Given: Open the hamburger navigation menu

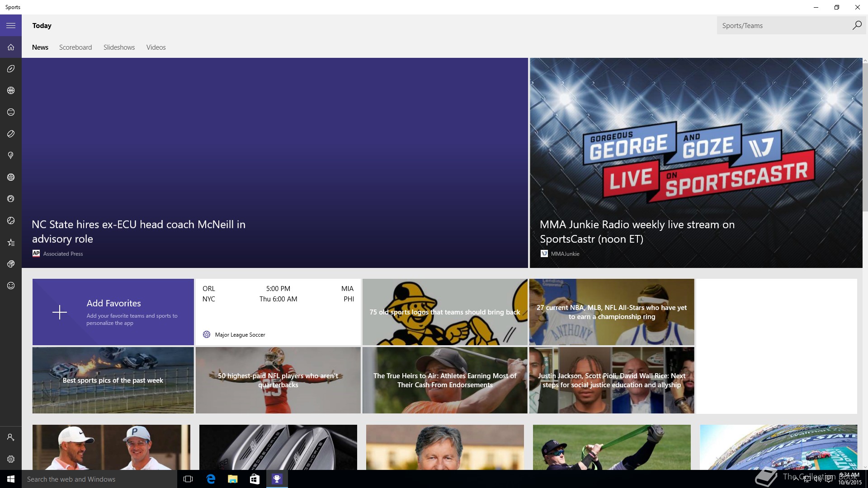Looking at the screenshot, I should (11, 26).
